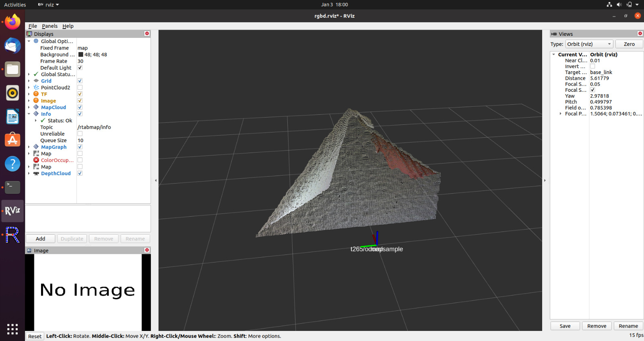Open the Panels menu
This screenshot has width=644, height=341.
pos(50,26)
